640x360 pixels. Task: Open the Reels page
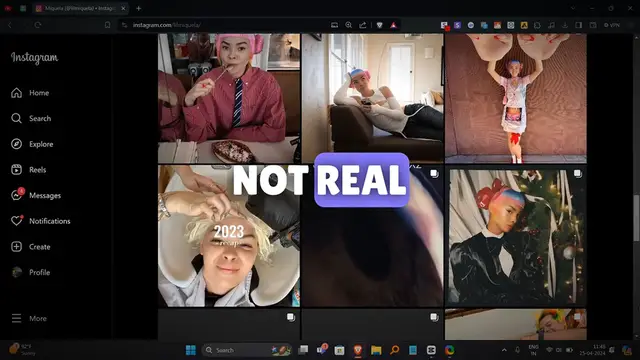coord(29,170)
